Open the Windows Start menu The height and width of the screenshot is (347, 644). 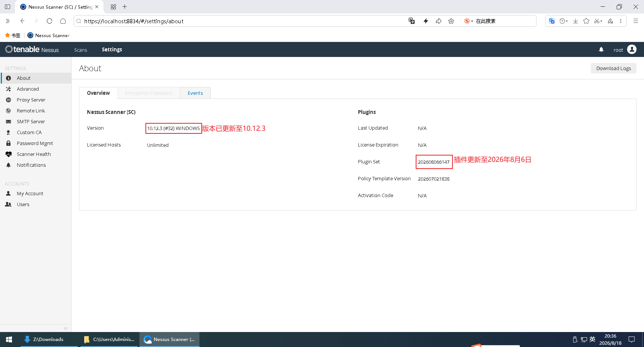pos(9,340)
